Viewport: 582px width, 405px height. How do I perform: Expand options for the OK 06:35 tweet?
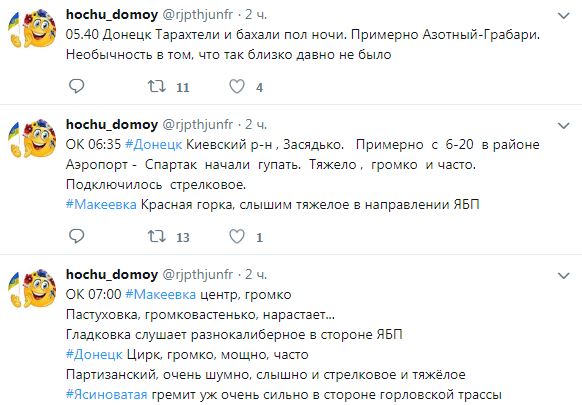tap(564, 126)
